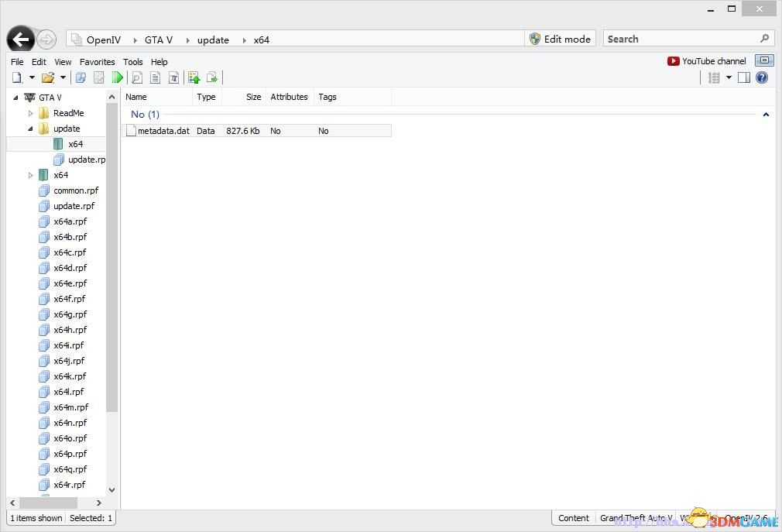The height and width of the screenshot is (532, 782).
Task: Click the search magnifier icon
Action: [764, 39]
